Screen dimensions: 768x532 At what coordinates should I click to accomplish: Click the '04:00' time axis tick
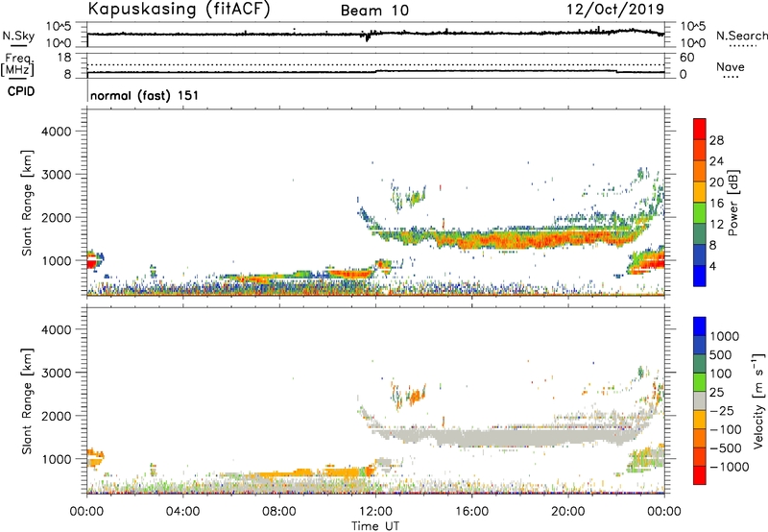pyautogui.click(x=182, y=512)
